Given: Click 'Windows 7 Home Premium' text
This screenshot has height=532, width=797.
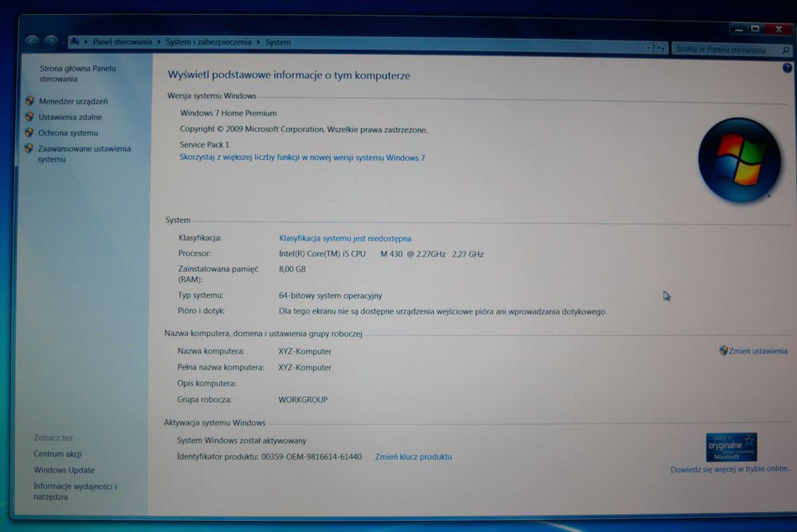Looking at the screenshot, I should point(228,113).
